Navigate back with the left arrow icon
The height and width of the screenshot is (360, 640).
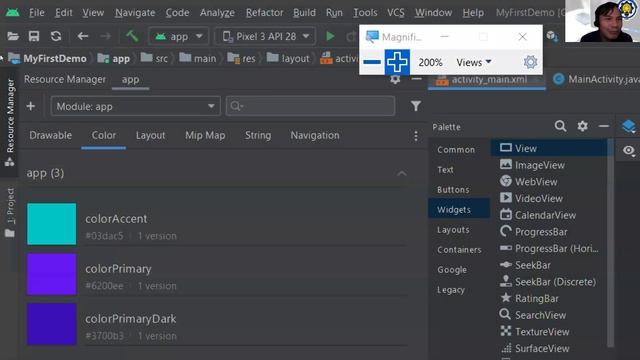click(83, 36)
